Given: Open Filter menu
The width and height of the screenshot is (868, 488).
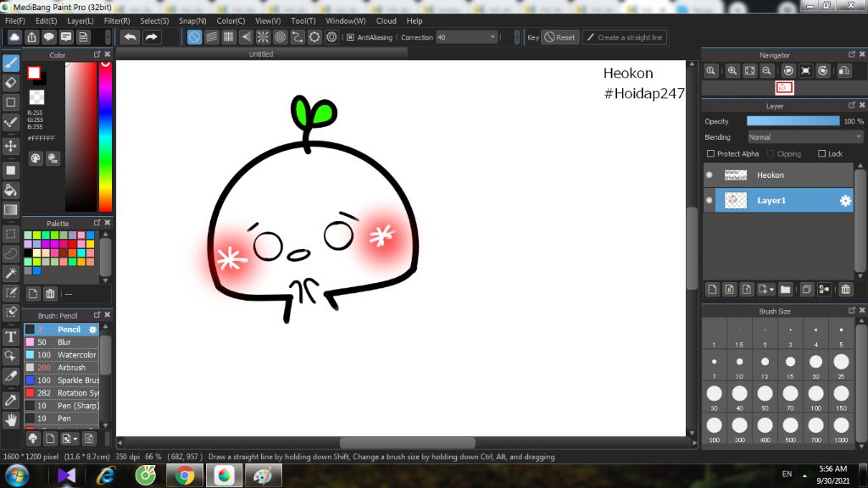Looking at the screenshot, I should (117, 21).
